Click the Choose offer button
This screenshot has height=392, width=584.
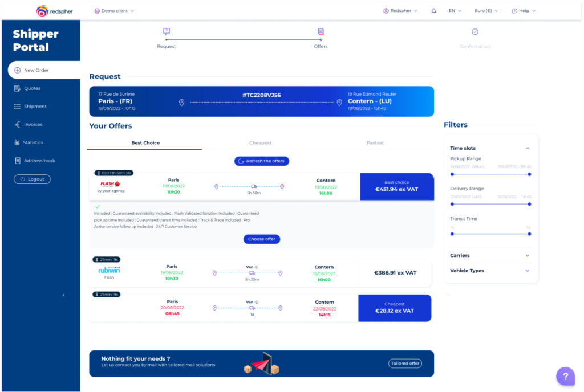click(262, 239)
